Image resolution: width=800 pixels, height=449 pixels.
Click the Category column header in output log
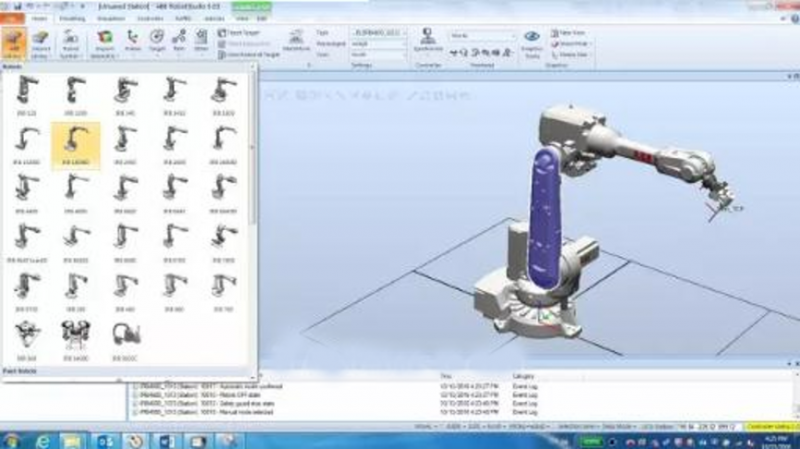point(523,377)
